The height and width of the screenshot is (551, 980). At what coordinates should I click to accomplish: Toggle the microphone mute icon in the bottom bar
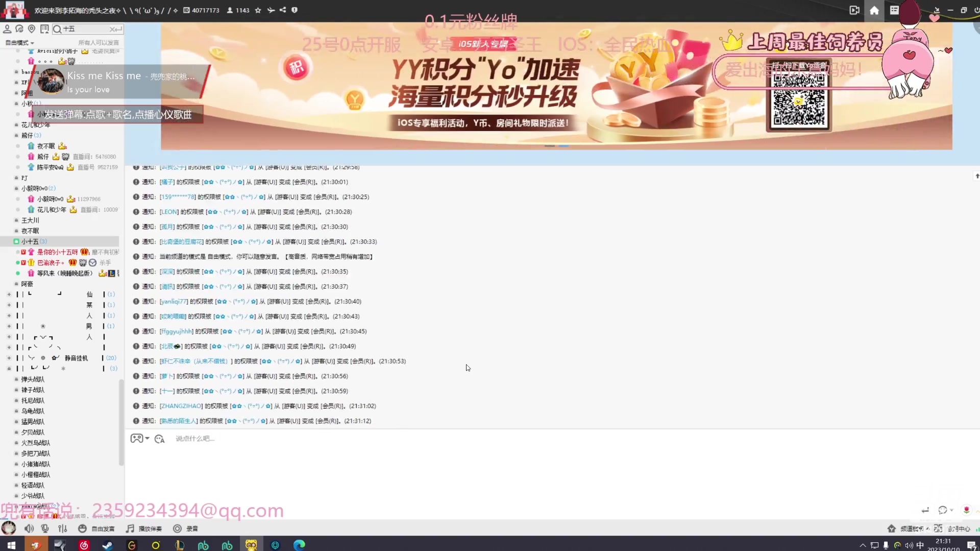[45, 529]
